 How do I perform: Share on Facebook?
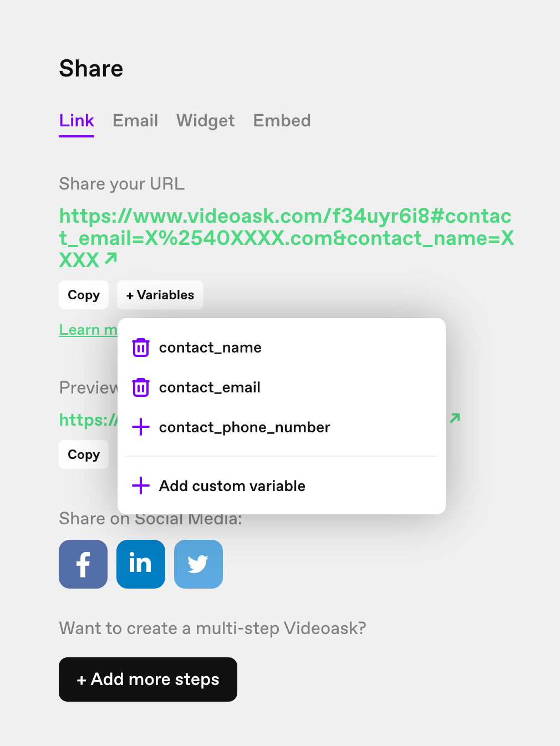point(83,564)
